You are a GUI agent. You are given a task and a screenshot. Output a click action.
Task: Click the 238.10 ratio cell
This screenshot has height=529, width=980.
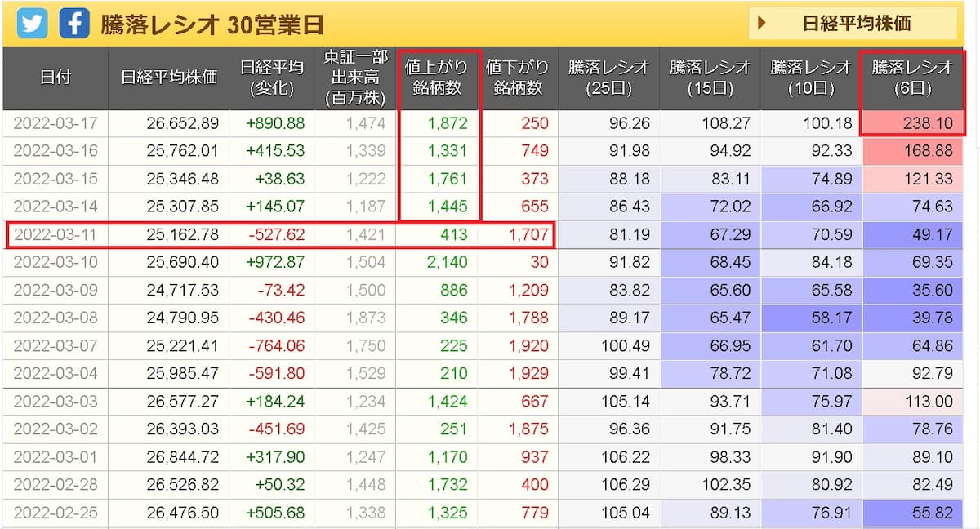(x=912, y=123)
